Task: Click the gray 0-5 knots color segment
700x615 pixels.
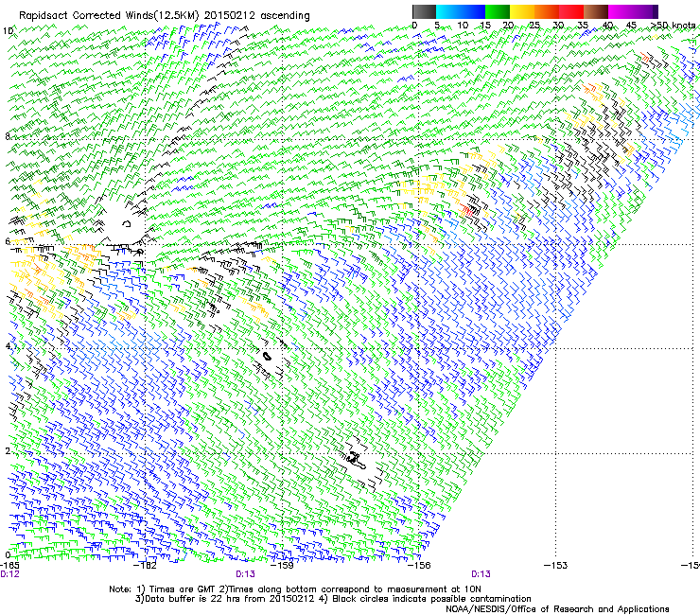Action: pos(424,11)
